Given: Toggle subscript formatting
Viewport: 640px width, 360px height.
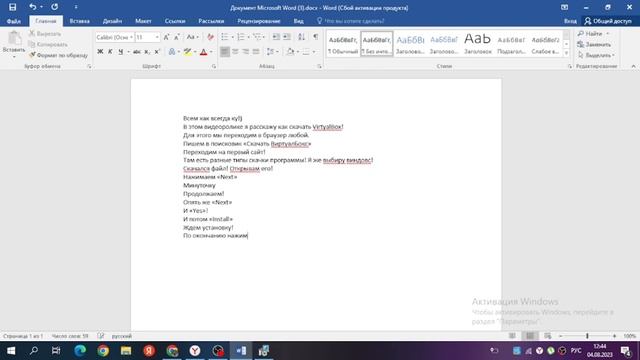Looking at the screenshot, I should [147, 52].
